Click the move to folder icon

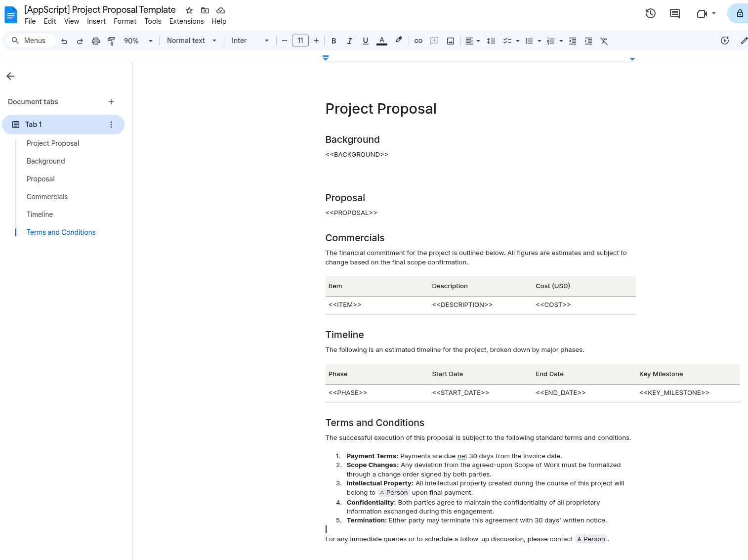pos(205,10)
